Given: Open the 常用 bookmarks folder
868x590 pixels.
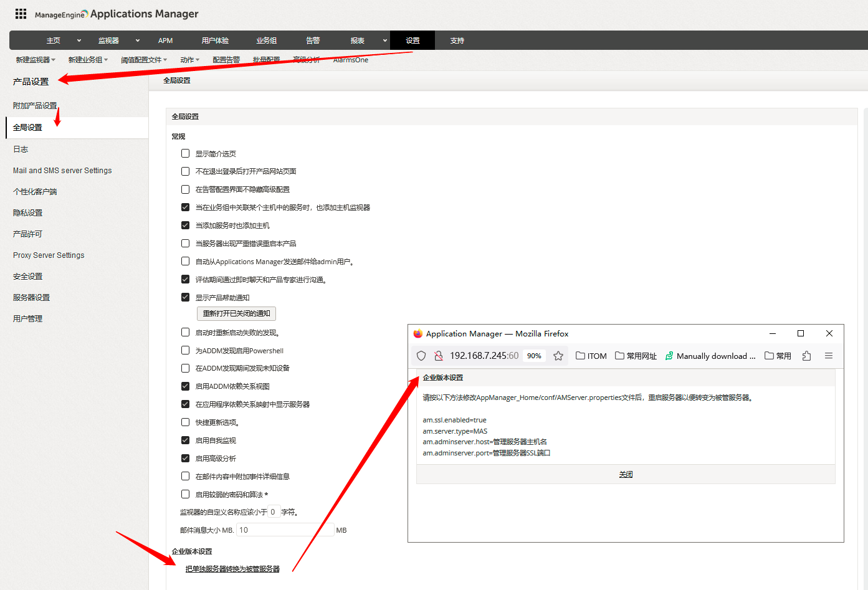Looking at the screenshot, I should 778,356.
